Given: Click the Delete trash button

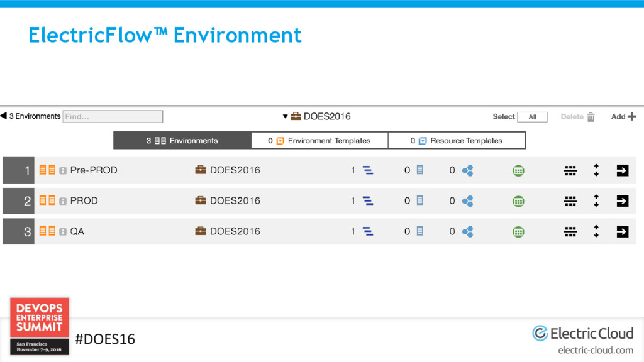Looking at the screenshot, I should (x=578, y=117).
